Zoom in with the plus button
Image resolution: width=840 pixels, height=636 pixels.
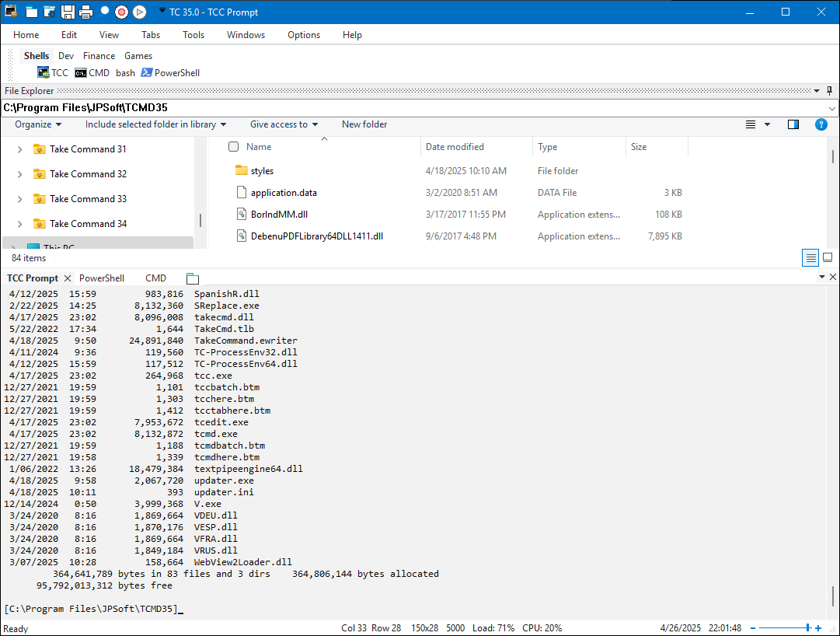pyautogui.click(x=818, y=628)
